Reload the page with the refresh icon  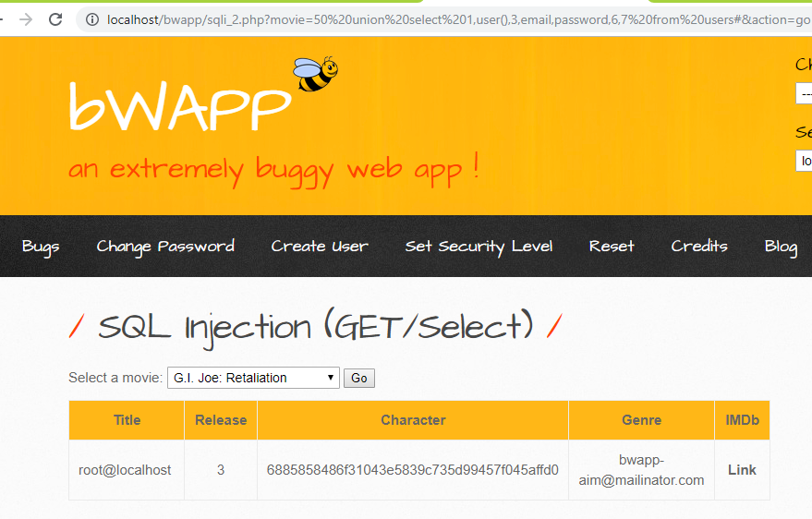pos(55,19)
